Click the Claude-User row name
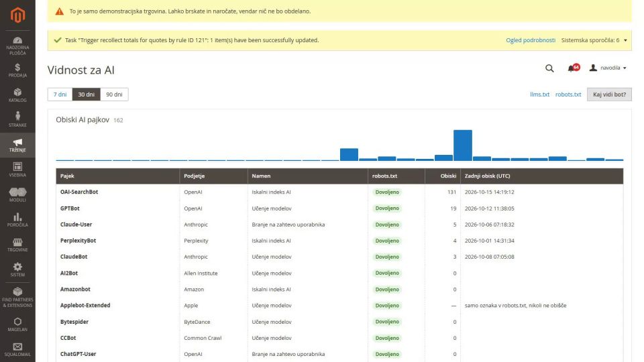644x362 pixels. point(76,225)
